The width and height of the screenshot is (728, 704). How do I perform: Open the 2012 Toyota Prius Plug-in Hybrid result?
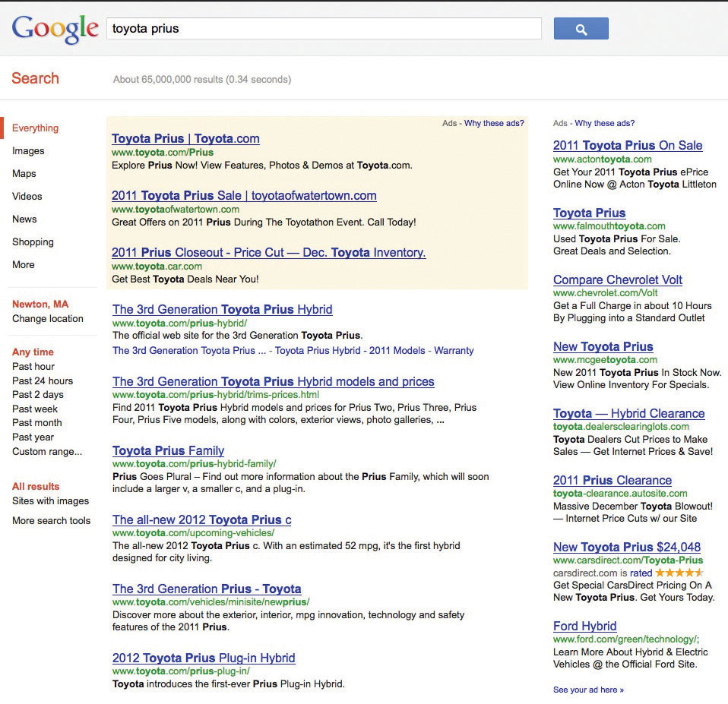(204, 658)
